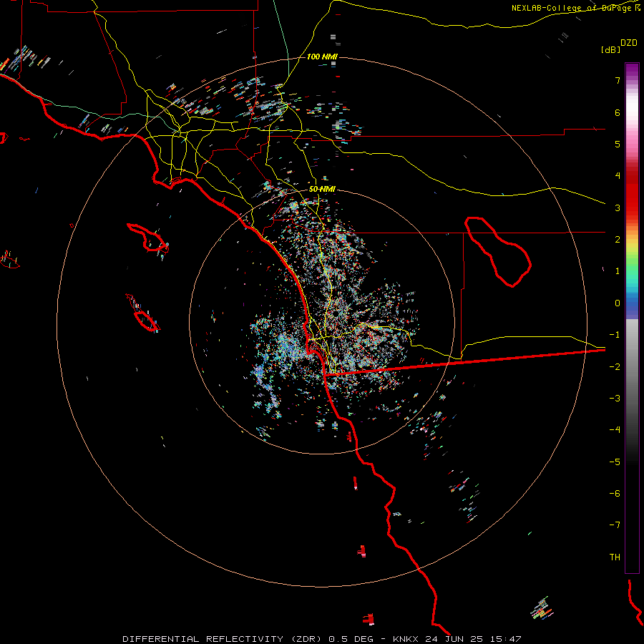Click the 3 value on the colorbar scale
This screenshot has height=644, width=644.
(618, 208)
